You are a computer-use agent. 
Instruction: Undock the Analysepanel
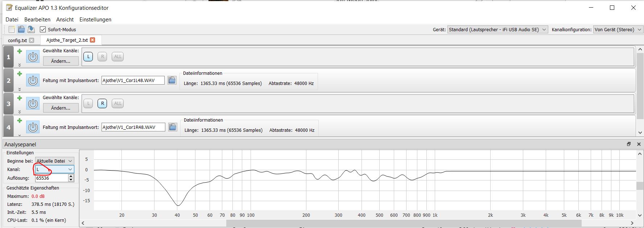[x=629, y=144]
